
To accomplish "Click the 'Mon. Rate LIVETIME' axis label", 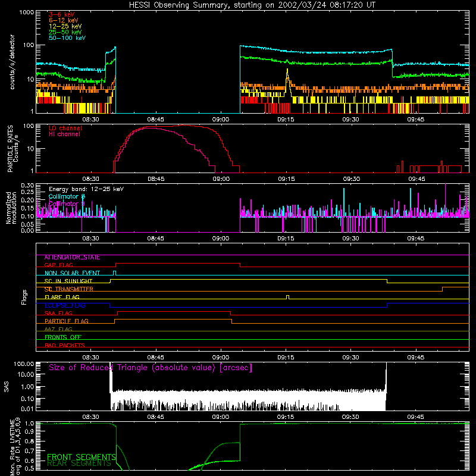I will (x=12, y=447).
